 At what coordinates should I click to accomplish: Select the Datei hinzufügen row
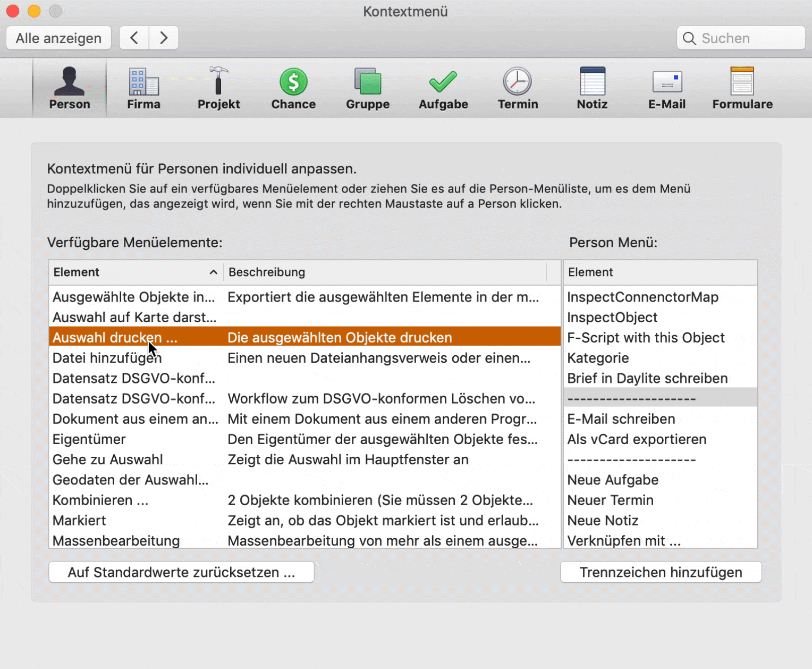click(x=305, y=358)
